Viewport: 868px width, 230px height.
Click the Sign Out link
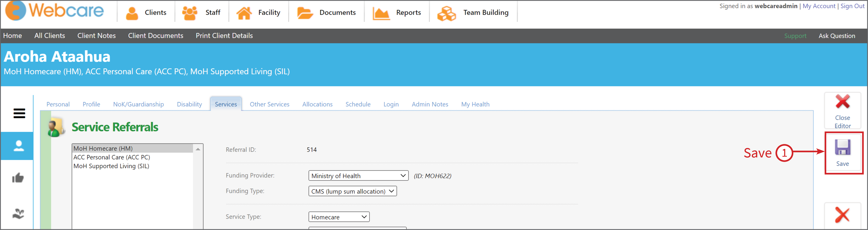click(852, 6)
